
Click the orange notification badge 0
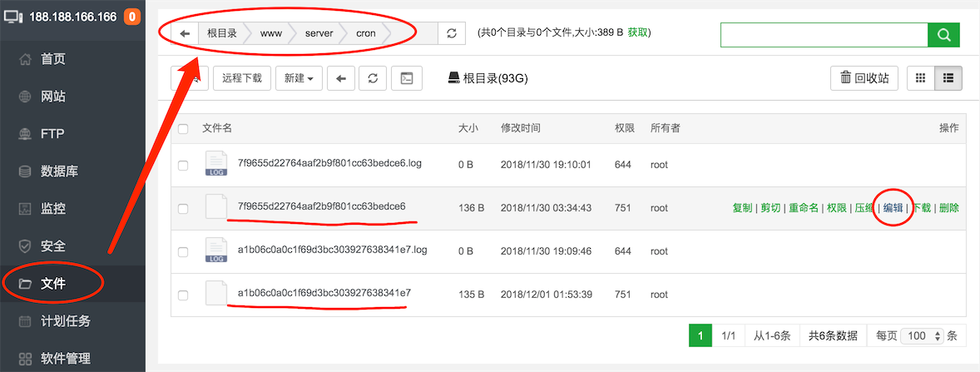[132, 17]
